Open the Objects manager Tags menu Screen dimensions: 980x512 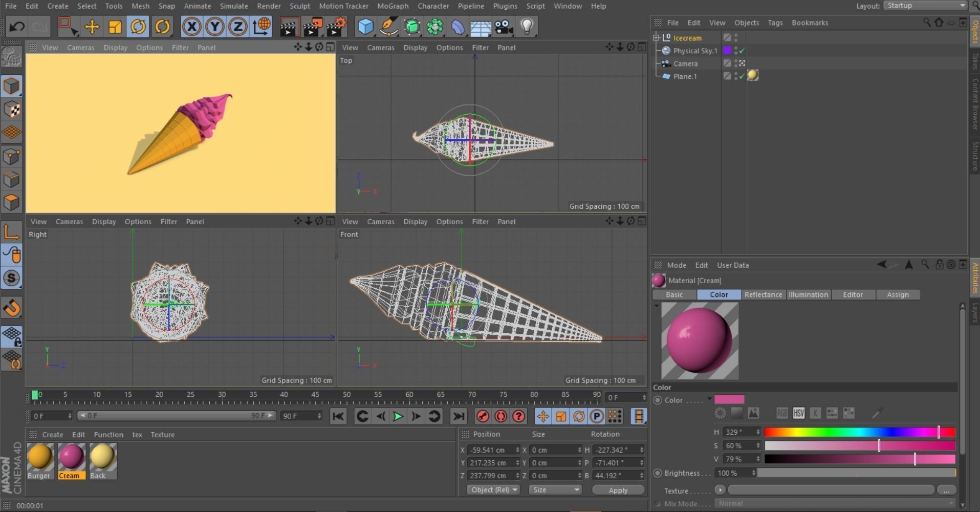(x=775, y=23)
